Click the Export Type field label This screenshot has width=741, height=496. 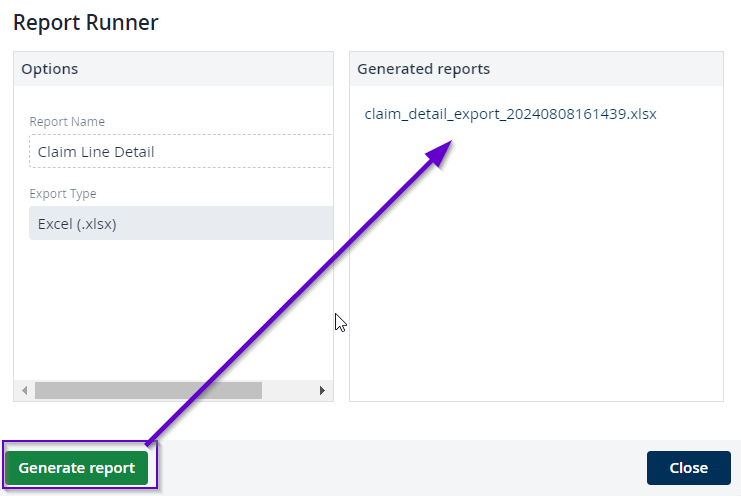[63, 194]
